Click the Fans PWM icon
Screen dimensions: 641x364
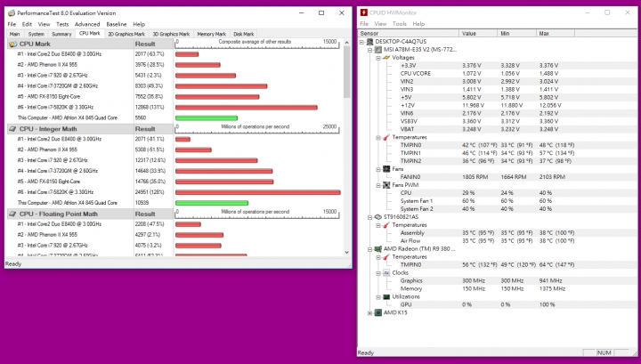[386, 185]
